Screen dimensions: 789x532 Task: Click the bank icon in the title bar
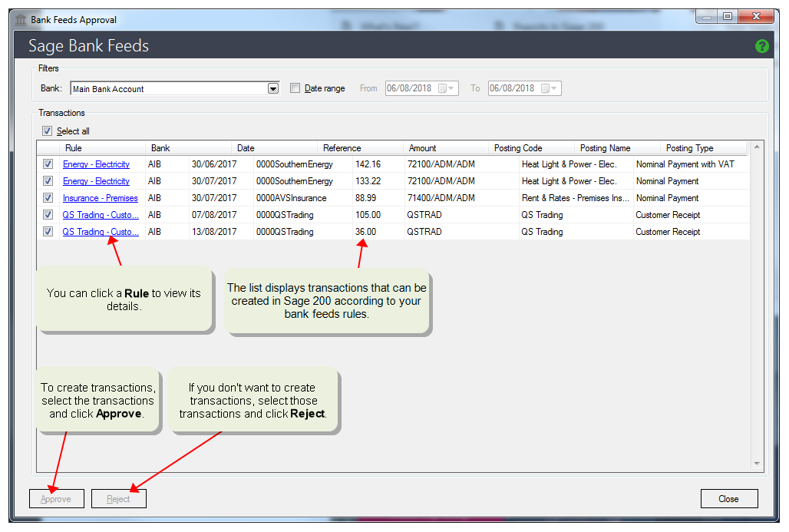tap(21, 19)
